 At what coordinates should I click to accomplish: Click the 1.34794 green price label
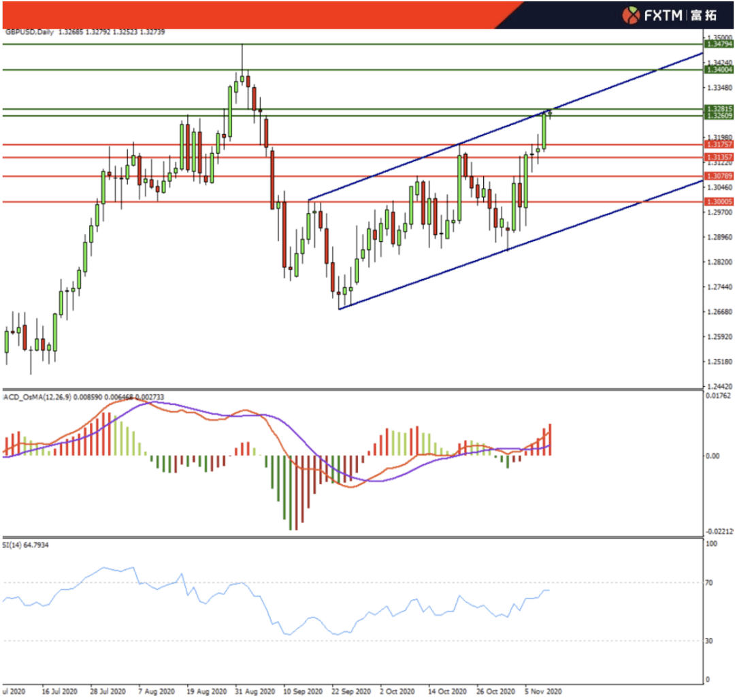coord(720,44)
